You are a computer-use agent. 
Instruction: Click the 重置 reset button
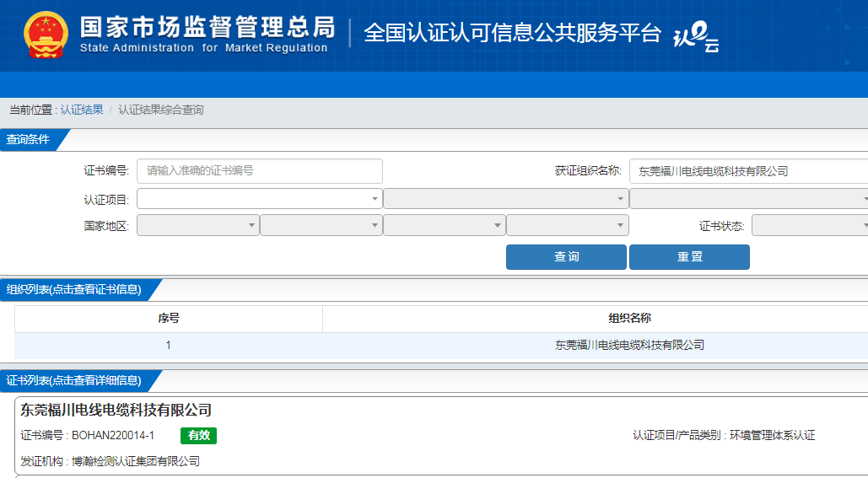689,257
